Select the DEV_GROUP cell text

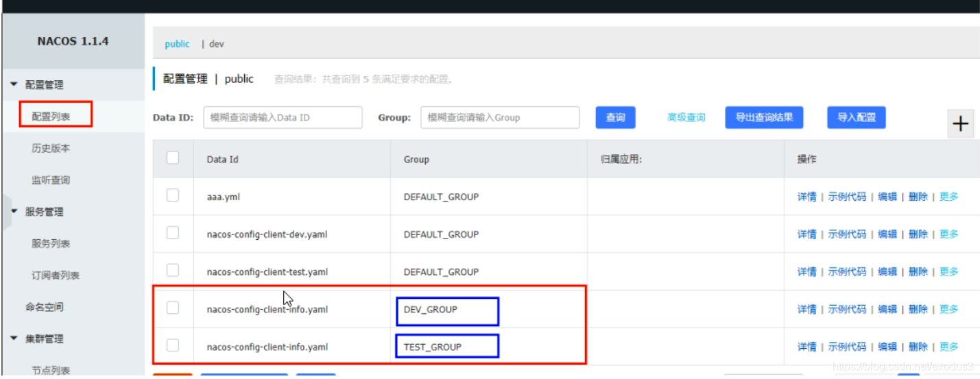click(431, 310)
